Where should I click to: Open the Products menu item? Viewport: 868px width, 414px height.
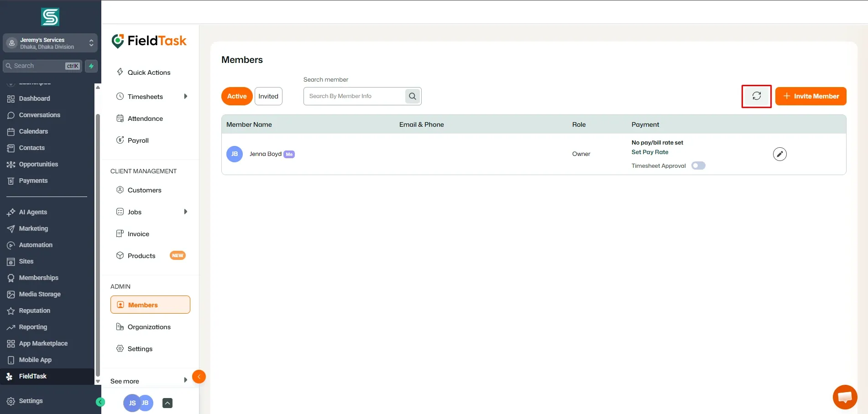pyautogui.click(x=141, y=256)
